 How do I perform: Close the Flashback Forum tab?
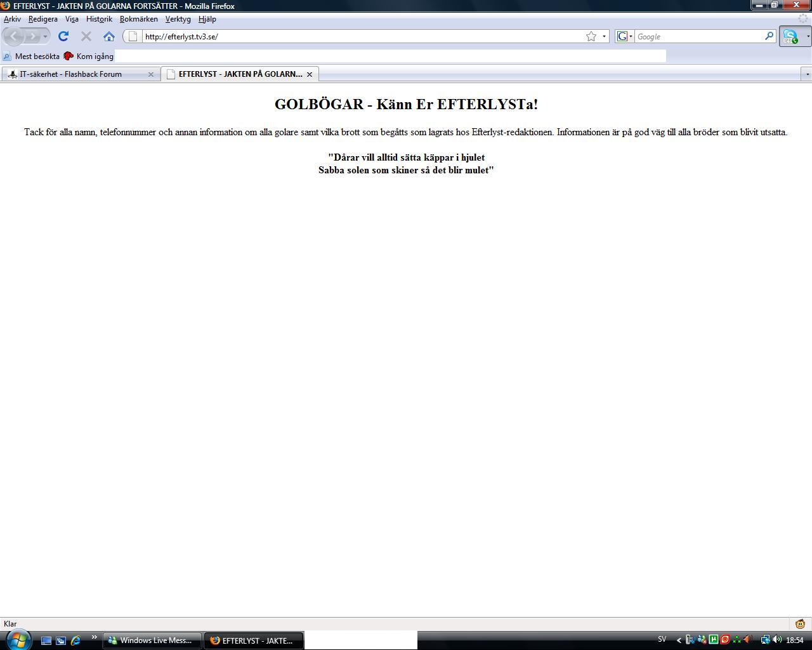[x=150, y=74]
